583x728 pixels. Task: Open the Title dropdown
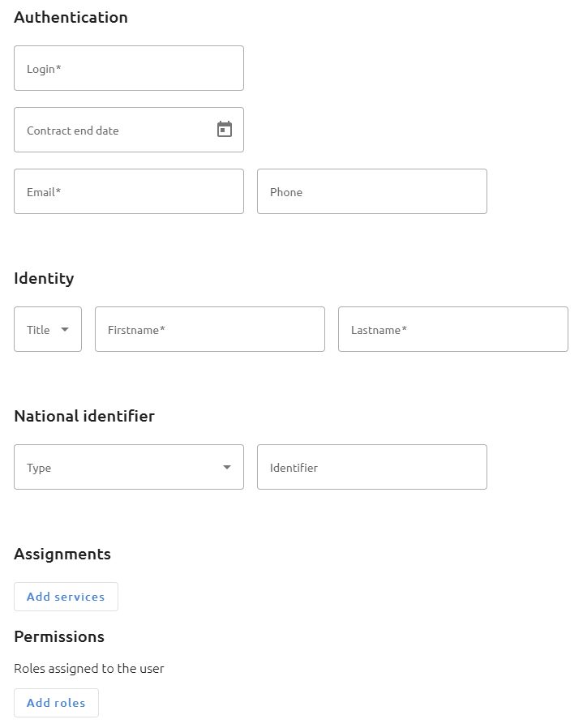point(48,329)
